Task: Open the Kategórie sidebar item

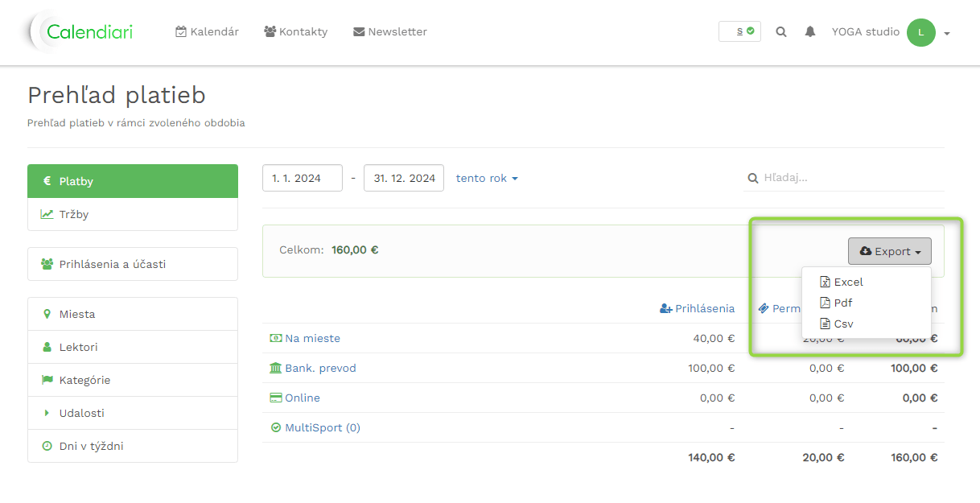Action: point(133,380)
